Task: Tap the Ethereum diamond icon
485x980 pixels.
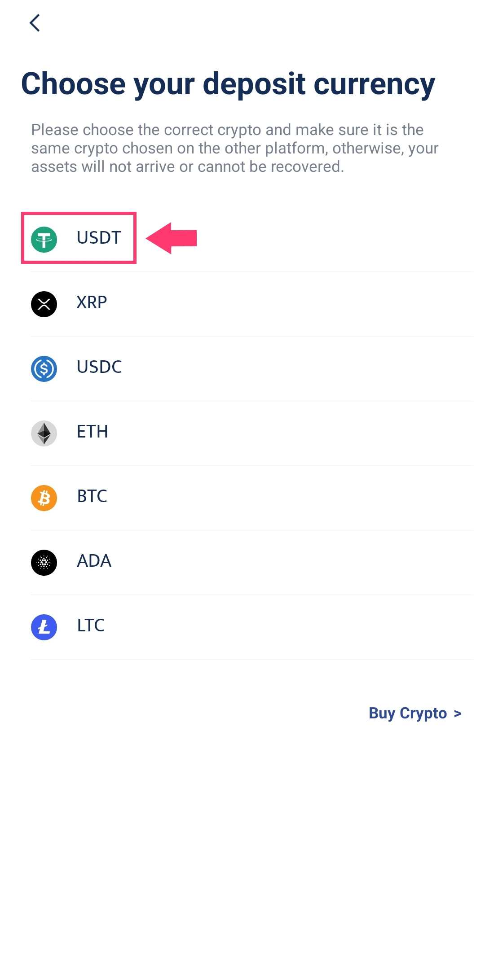Action: 44,433
